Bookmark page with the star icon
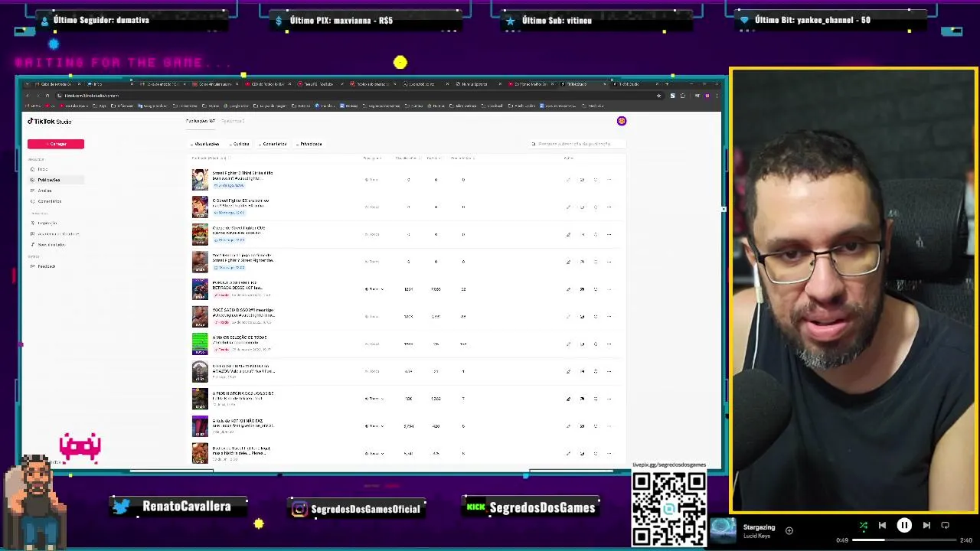 coord(658,96)
